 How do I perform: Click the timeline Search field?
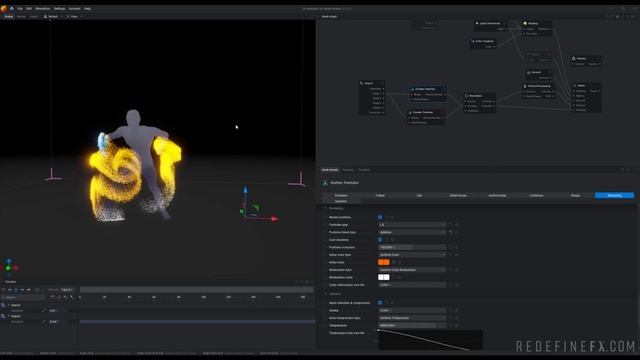[x=24, y=298]
